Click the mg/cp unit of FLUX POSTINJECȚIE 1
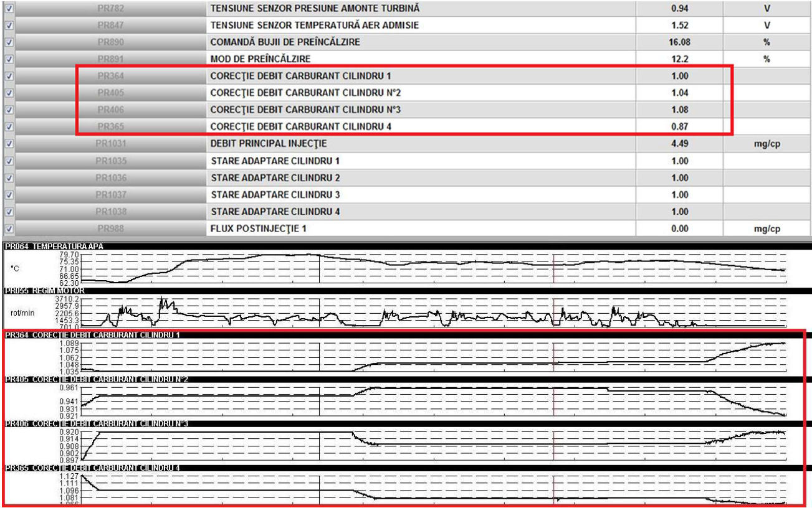The image size is (812, 513). tap(767, 228)
